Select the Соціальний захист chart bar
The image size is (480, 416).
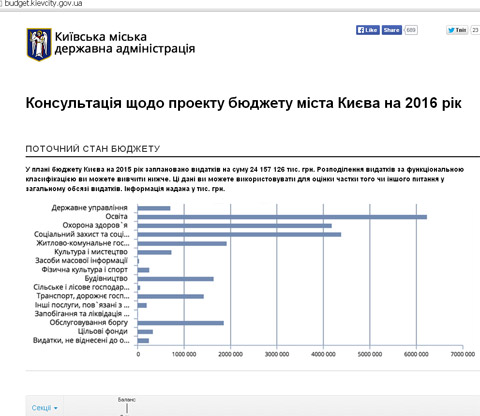(x=239, y=235)
